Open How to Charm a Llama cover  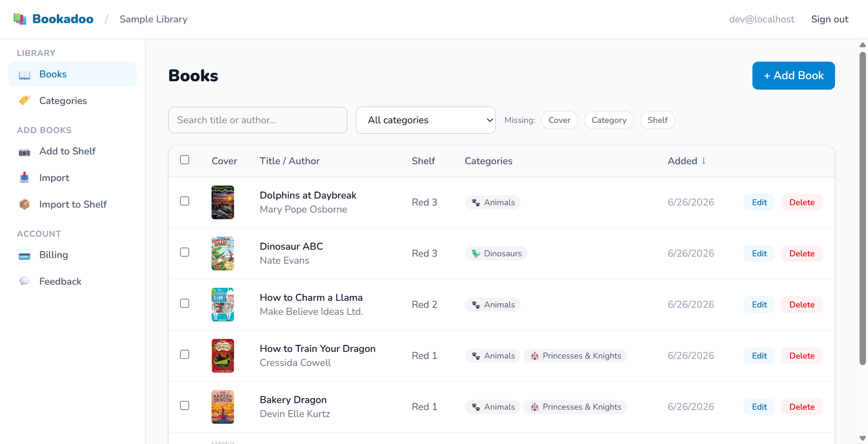(223, 305)
